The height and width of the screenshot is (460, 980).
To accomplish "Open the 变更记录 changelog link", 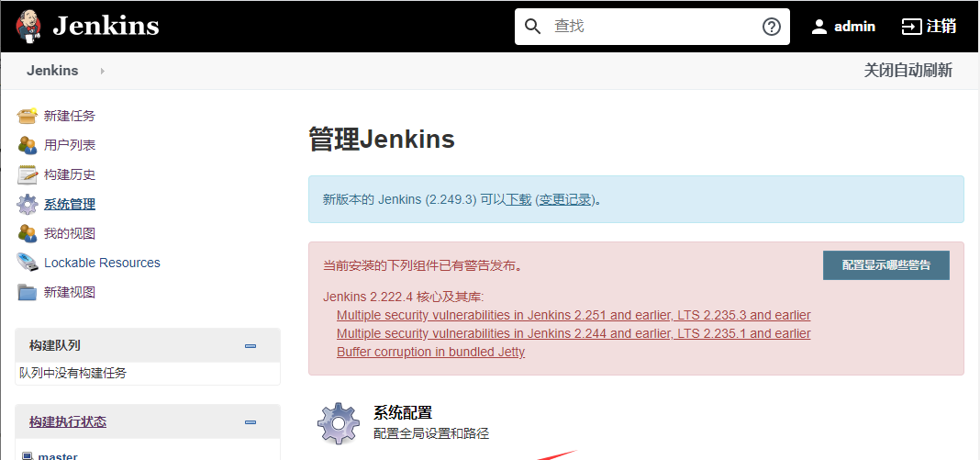I will pyautogui.click(x=565, y=199).
